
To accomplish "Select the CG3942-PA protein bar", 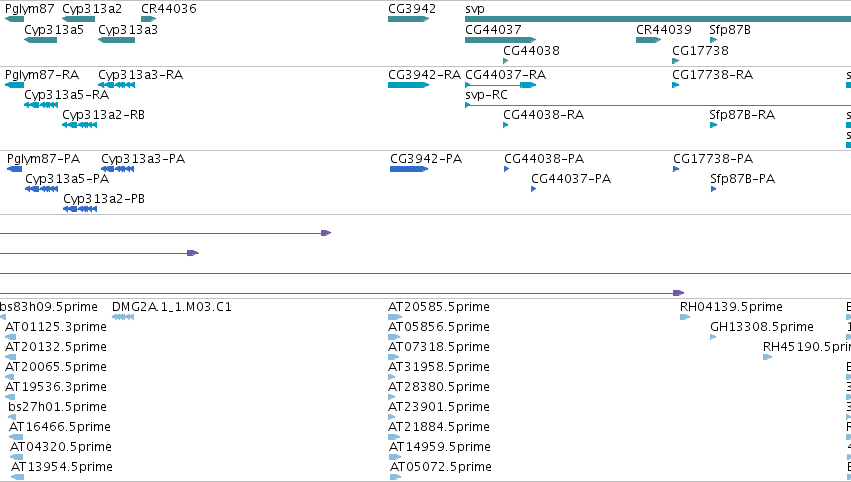I will pos(409,169).
